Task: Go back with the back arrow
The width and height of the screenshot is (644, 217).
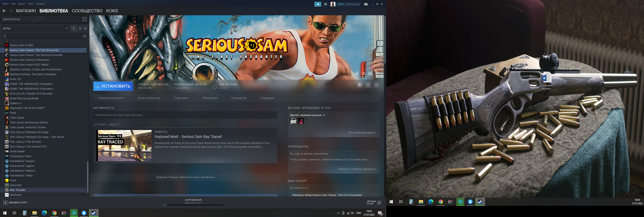Action: [4, 11]
